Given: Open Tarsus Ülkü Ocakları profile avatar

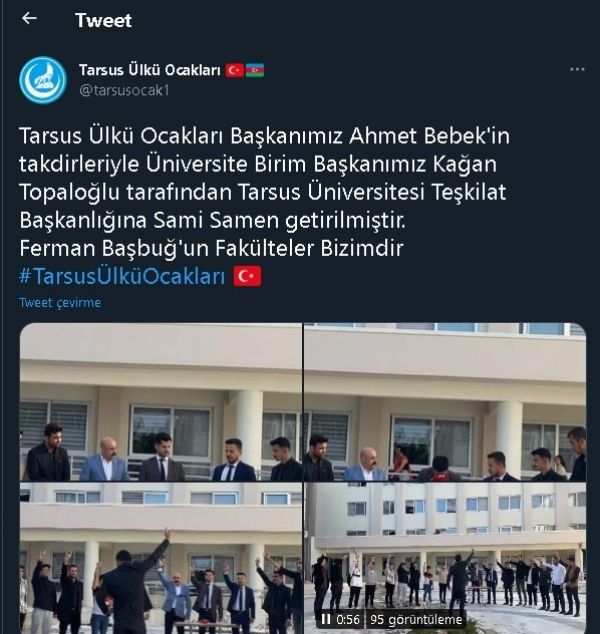Looking at the screenshot, I should coord(42,80).
